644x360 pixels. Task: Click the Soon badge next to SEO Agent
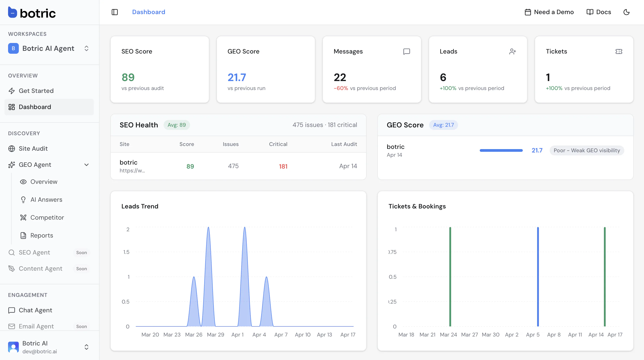coord(82,253)
